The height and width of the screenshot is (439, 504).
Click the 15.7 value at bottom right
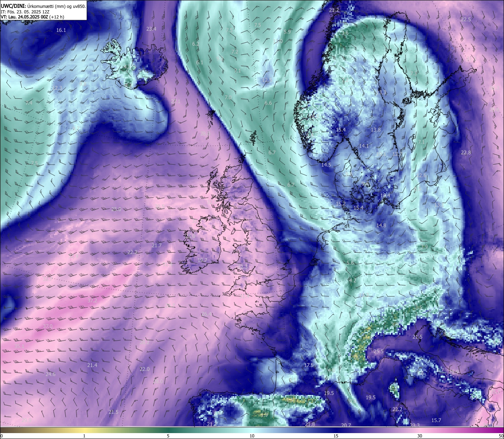pyautogui.click(x=436, y=420)
